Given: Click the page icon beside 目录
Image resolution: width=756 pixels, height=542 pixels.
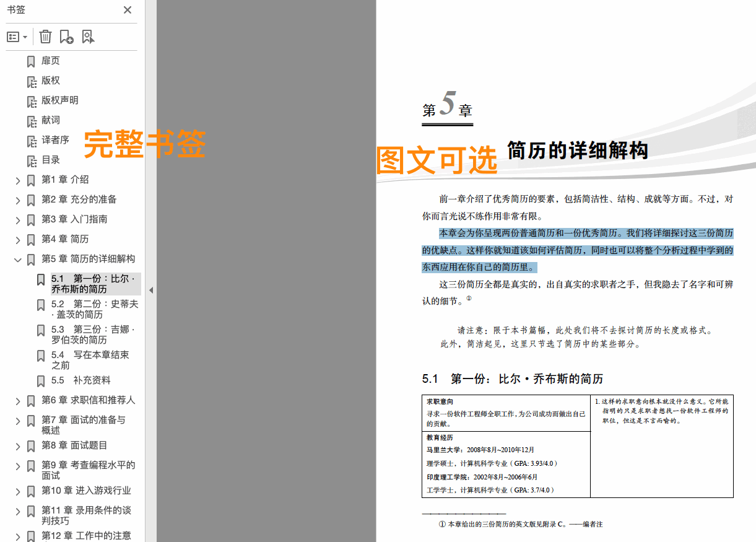Looking at the screenshot, I should coord(32,160).
